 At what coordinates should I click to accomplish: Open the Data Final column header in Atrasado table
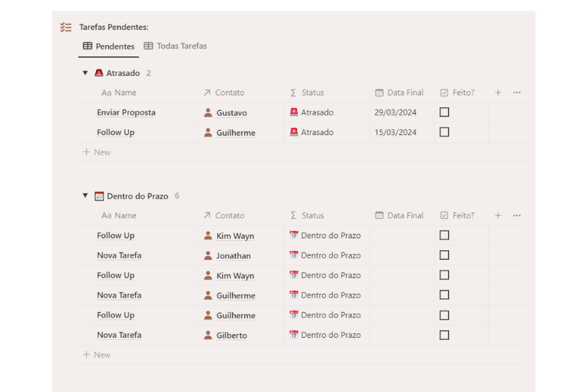click(399, 93)
